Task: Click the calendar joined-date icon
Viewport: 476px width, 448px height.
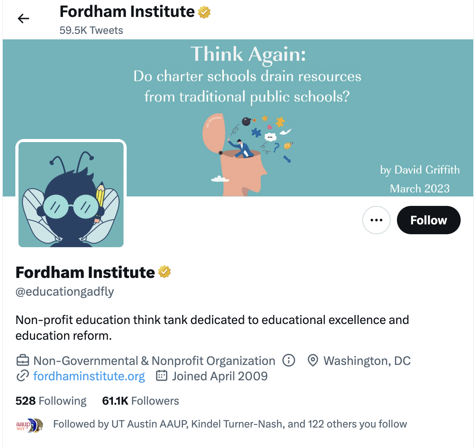Action: point(162,376)
